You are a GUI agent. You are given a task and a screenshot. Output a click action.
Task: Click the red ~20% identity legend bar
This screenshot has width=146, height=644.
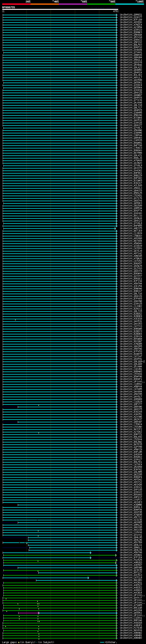[x=16, y=4]
